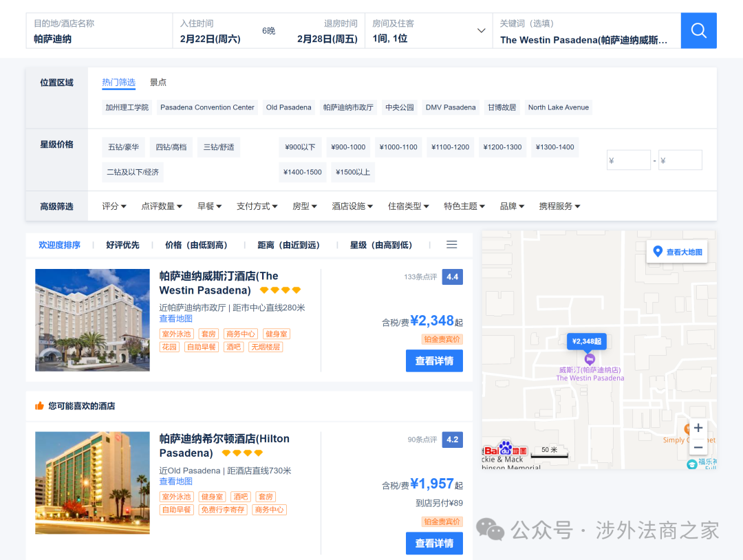Screen dimensions: 743x560
Task: Open the 特色主题 filter dropdown
Action: click(x=464, y=206)
